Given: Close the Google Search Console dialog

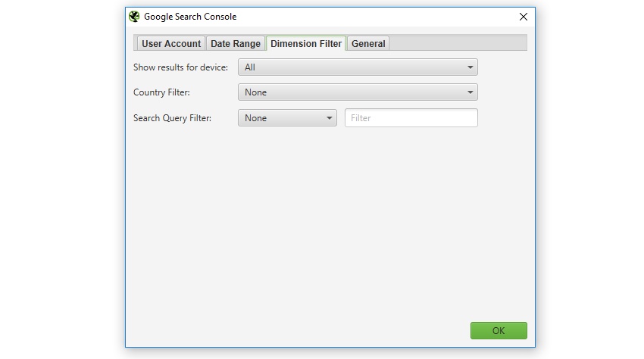Looking at the screenshot, I should [524, 17].
